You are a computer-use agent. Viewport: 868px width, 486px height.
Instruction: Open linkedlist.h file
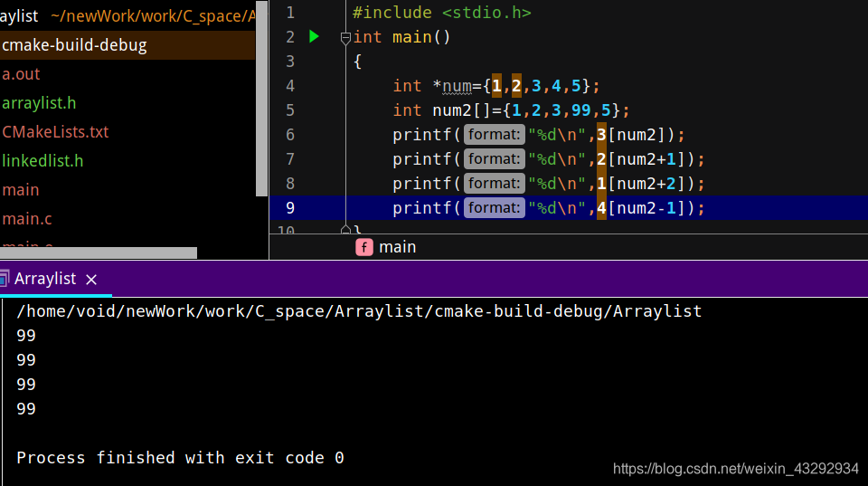[42, 161]
